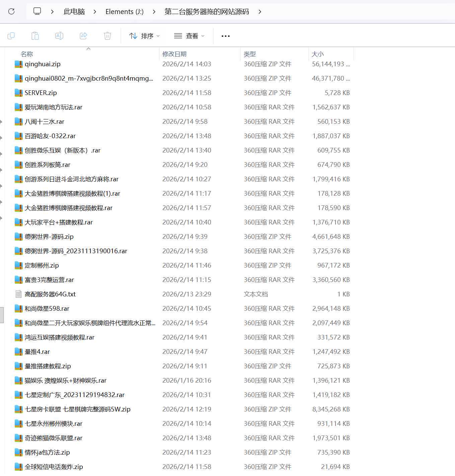
Task: Click the date 2026/2/13 23:29
Action: [x=187, y=294]
